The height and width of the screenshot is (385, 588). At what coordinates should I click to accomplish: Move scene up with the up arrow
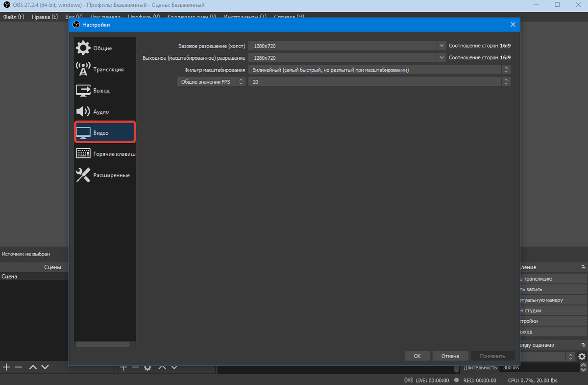[x=33, y=367]
